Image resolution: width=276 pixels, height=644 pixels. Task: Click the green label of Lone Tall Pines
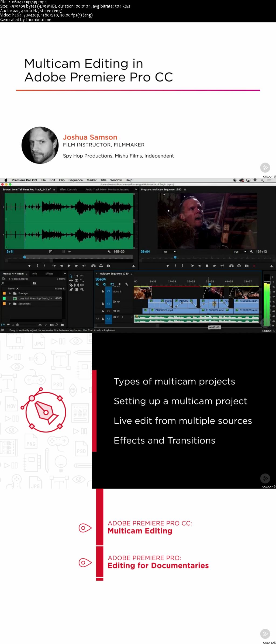click(x=4, y=298)
